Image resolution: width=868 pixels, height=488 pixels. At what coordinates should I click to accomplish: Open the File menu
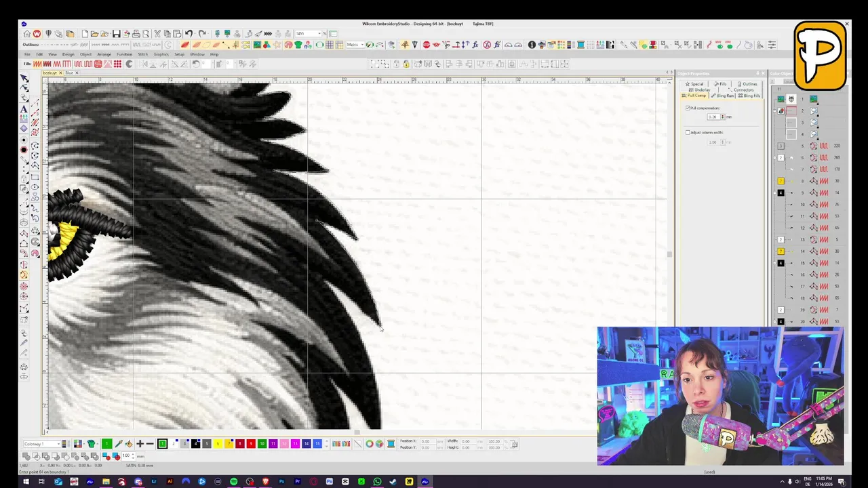[27, 54]
